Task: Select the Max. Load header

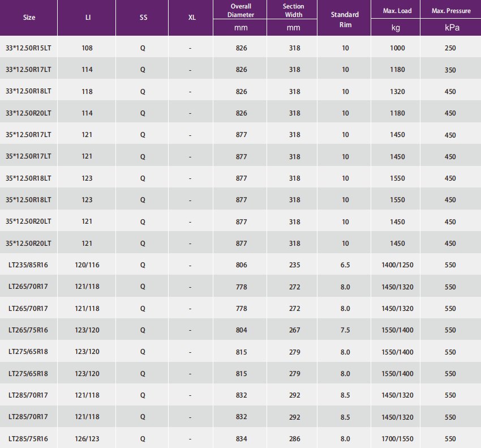Action: click(x=397, y=11)
